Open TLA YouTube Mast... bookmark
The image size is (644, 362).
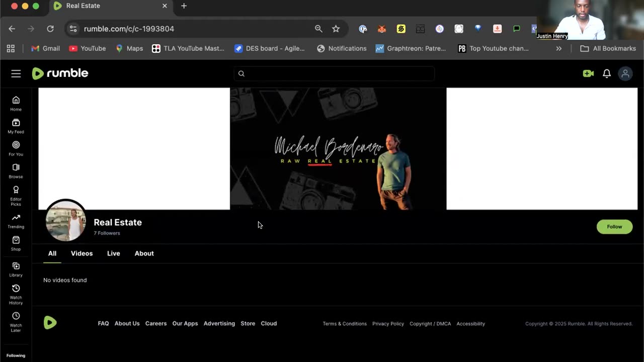(x=188, y=48)
